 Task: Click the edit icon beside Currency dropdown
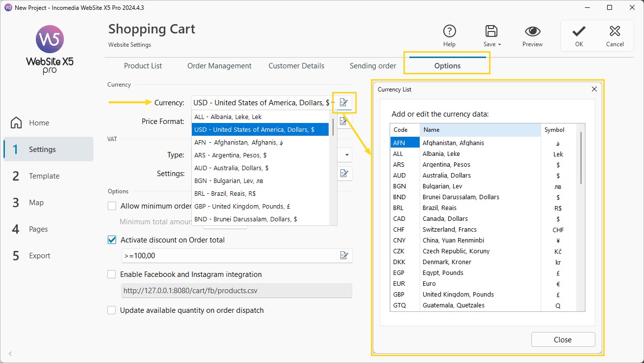coord(344,103)
